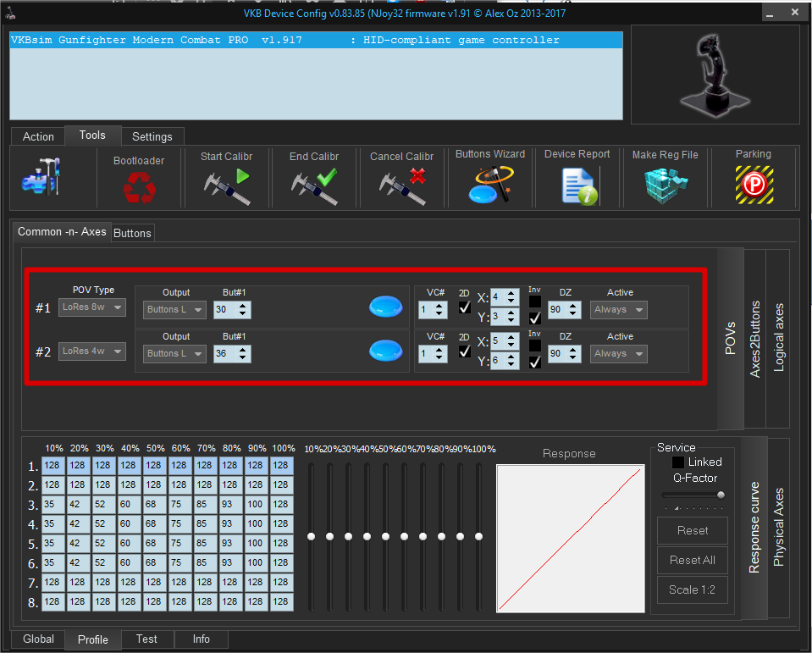The image size is (812, 653).
Task: Click the tools vise icon in toolbar
Action: (41, 176)
